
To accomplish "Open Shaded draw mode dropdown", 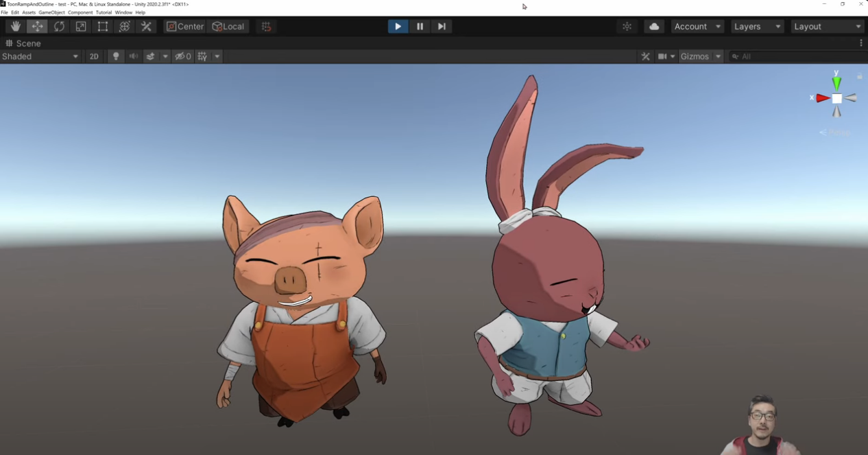I will (x=41, y=56).
